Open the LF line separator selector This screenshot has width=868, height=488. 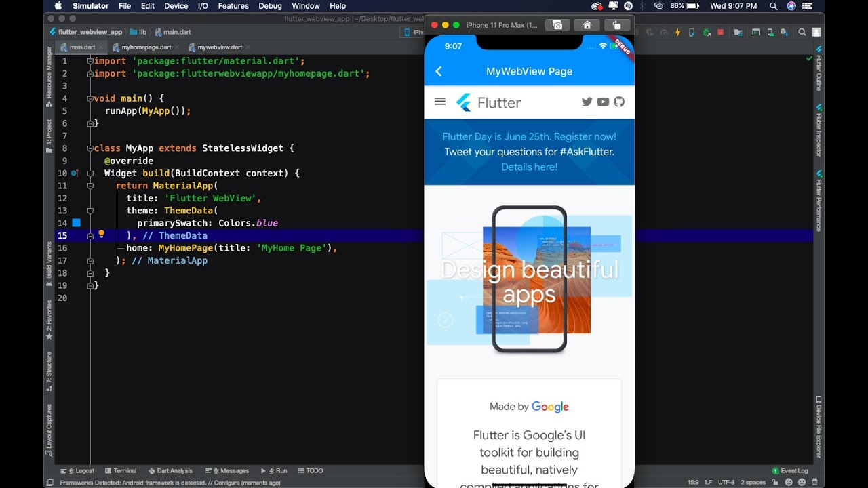click(x=708, y=483)
